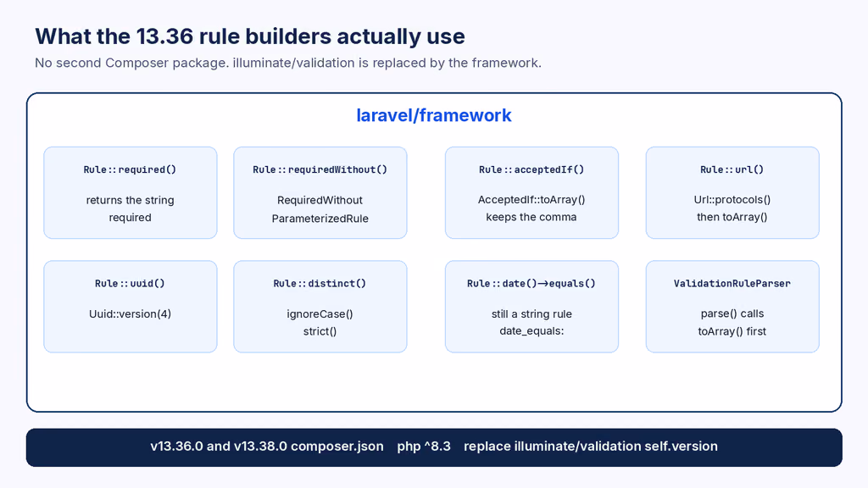Click 'php ^8.3' in the footer bar
This screenshot has height=488, width=868.
point(424,446)
